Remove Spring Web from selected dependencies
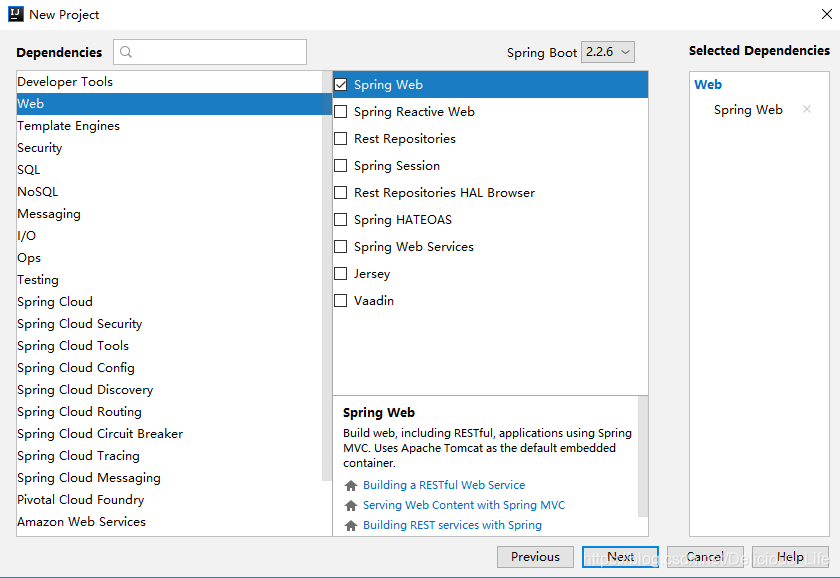The width and height of the screenshot is (840, 578). (x=807, y=109)
